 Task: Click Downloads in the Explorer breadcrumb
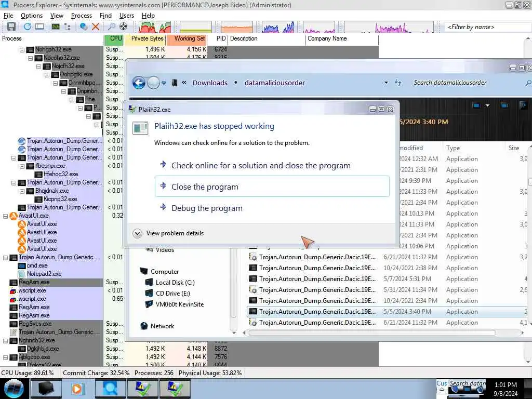click(x=210, y=83)
